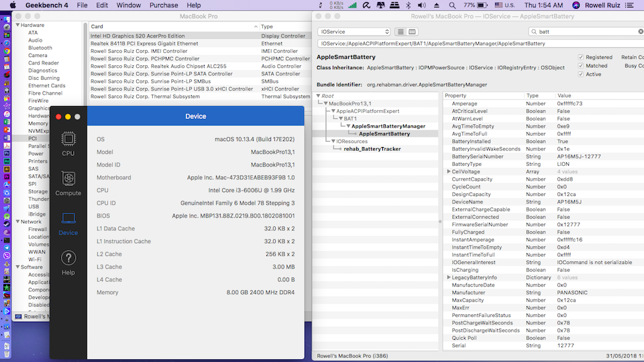Toggle the Active checkbox
The image size is (644, 362).
tap(581, 75)
